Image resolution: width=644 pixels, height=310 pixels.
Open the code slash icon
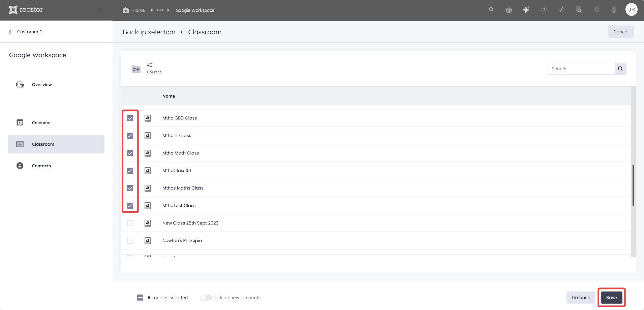(561, 10)
